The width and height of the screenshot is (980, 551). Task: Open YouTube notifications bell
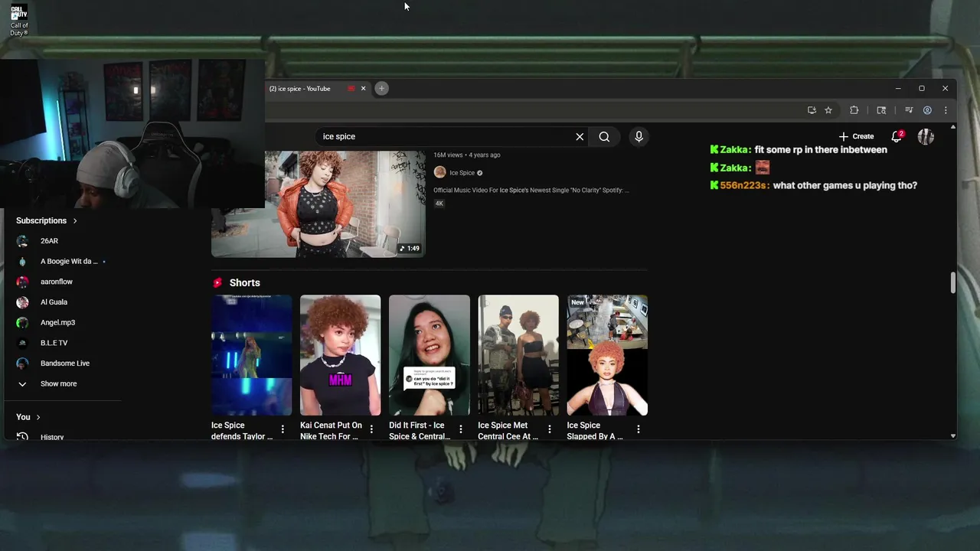(896, 136)
